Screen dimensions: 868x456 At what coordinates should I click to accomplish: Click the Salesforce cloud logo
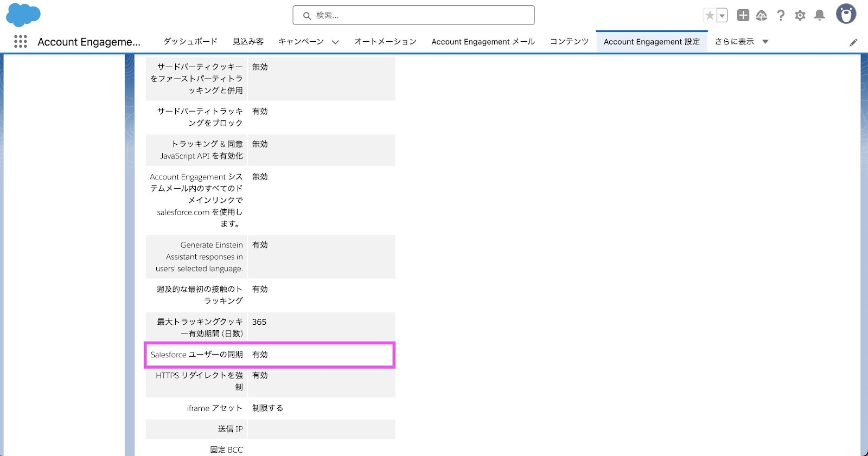tap(23, 15)
